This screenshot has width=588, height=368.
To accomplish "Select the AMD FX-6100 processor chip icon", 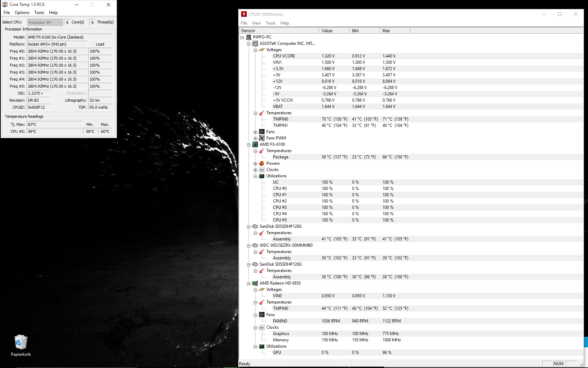I will click(255, 144).
